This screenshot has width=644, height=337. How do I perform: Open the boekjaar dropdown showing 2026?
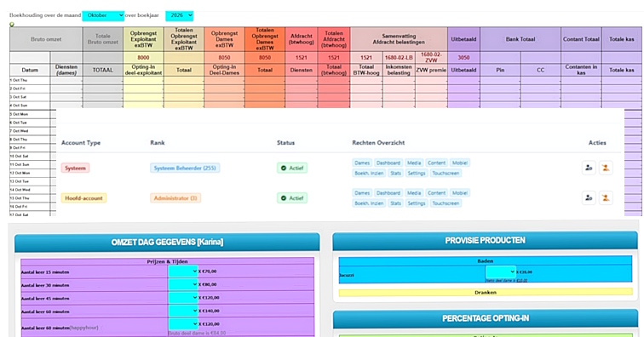coord(180,15)
